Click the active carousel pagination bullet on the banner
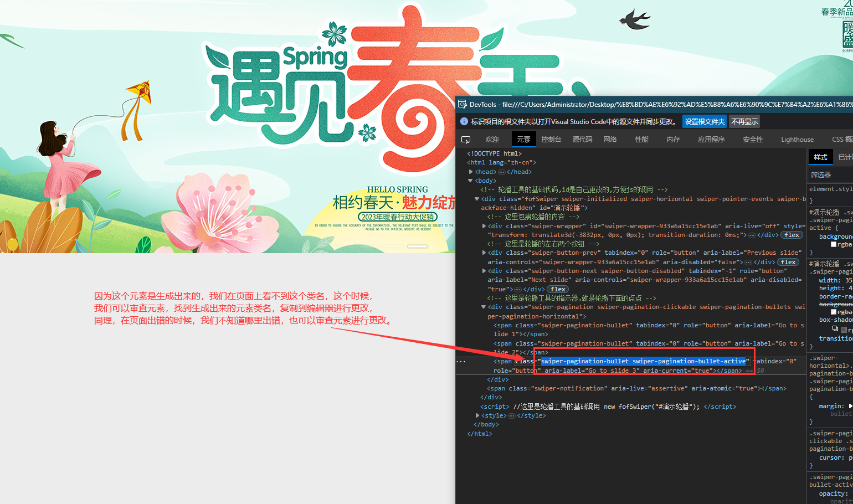Viewport: 853px width, 504px height. coord(417,246)
